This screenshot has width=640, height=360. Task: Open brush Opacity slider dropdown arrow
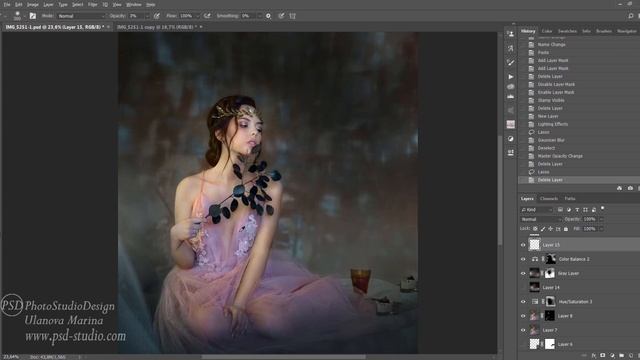coord(147,16)
